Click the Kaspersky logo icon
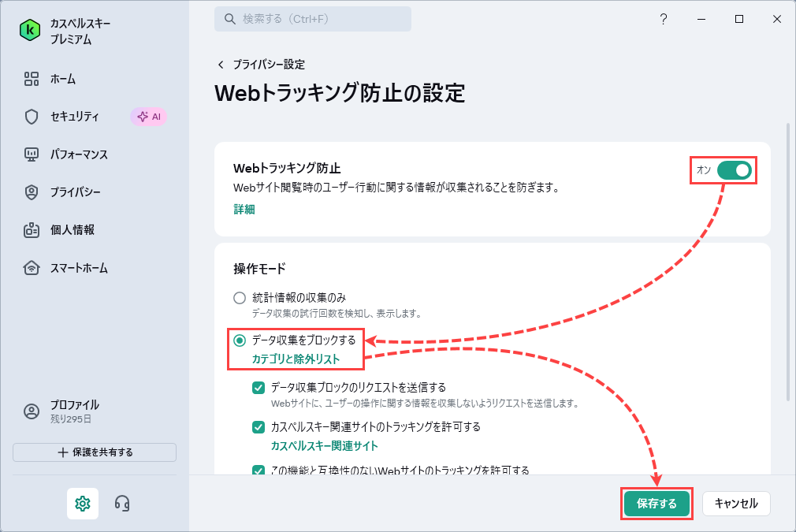The width and height of the screenshot is (796, 532). [x=30, y=30]
